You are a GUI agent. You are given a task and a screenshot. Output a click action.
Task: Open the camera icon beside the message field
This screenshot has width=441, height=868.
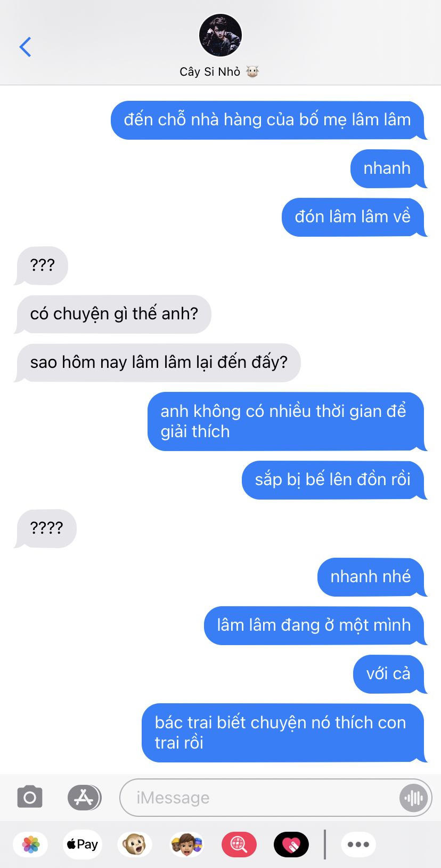[x=30, y=798]
